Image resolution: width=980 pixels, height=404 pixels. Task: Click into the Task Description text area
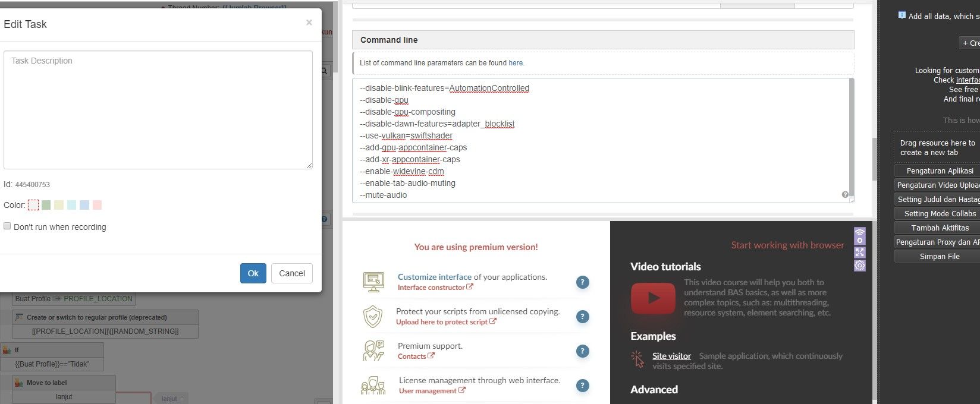click(x=158, y=110)
